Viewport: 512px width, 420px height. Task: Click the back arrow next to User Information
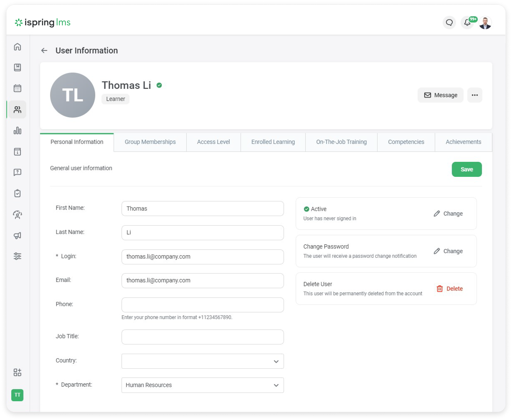[44, 50]
